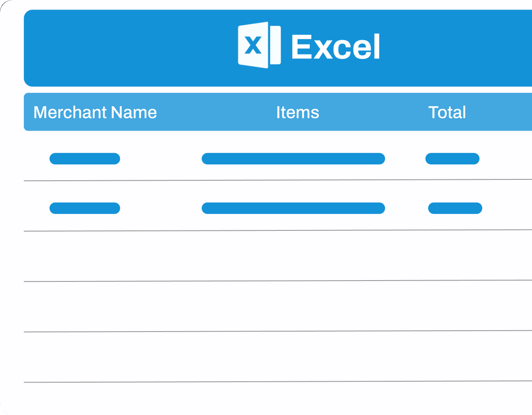Click empty third-row cell under Items

click(293, 256)
